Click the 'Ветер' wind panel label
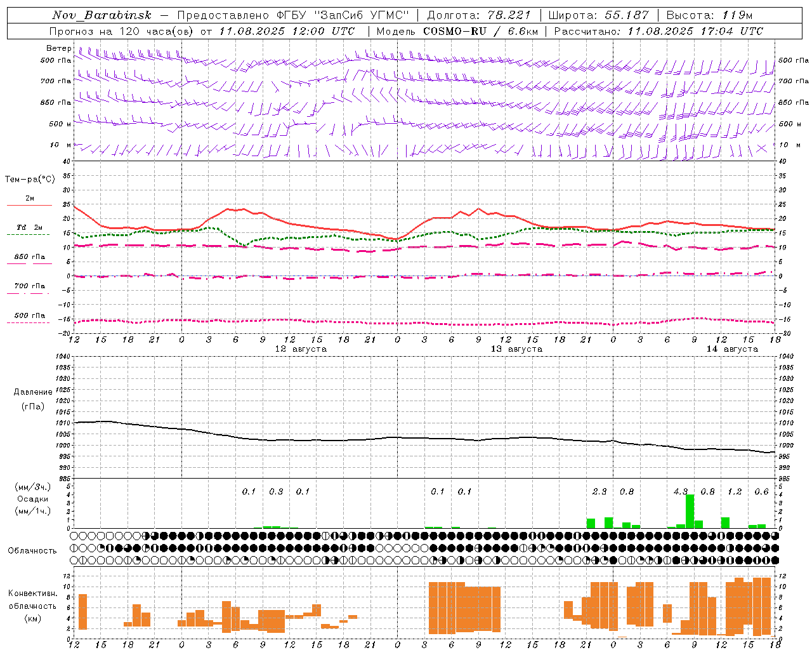812x650 pixels. pos(59,48)
